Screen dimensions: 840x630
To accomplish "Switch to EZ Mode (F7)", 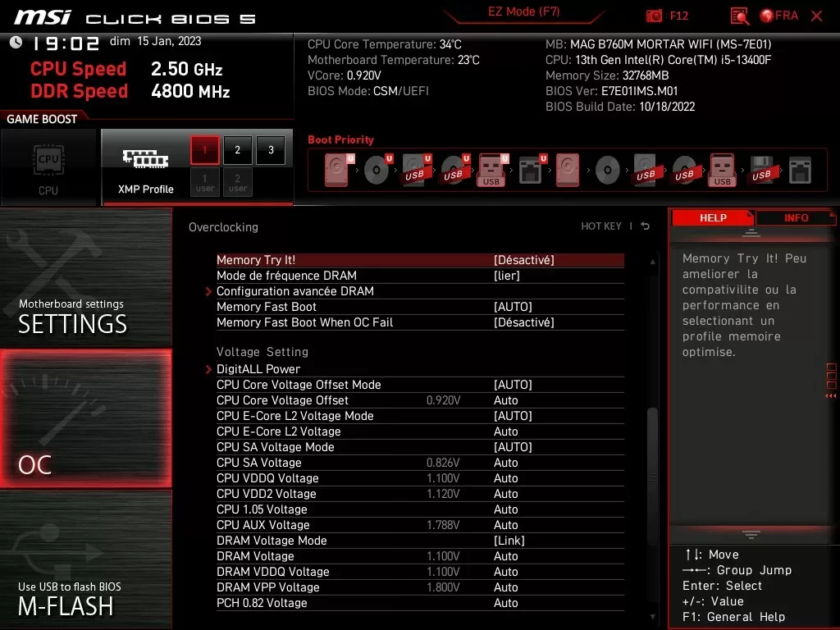I will (523, 13).
